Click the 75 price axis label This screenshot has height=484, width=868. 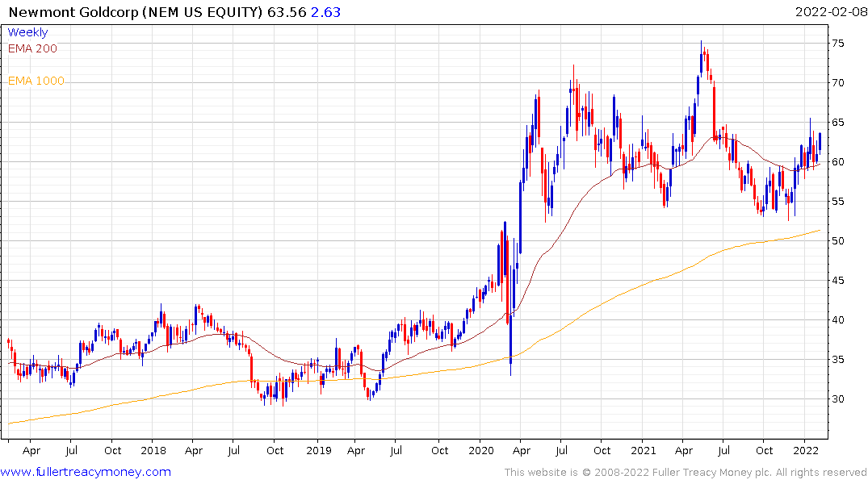pos(837,43)
